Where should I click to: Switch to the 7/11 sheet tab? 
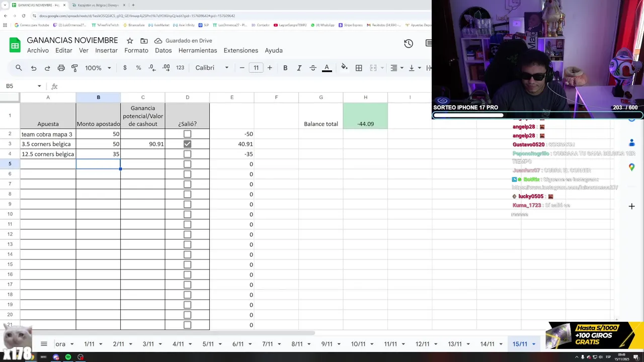(x=267, y=344)
